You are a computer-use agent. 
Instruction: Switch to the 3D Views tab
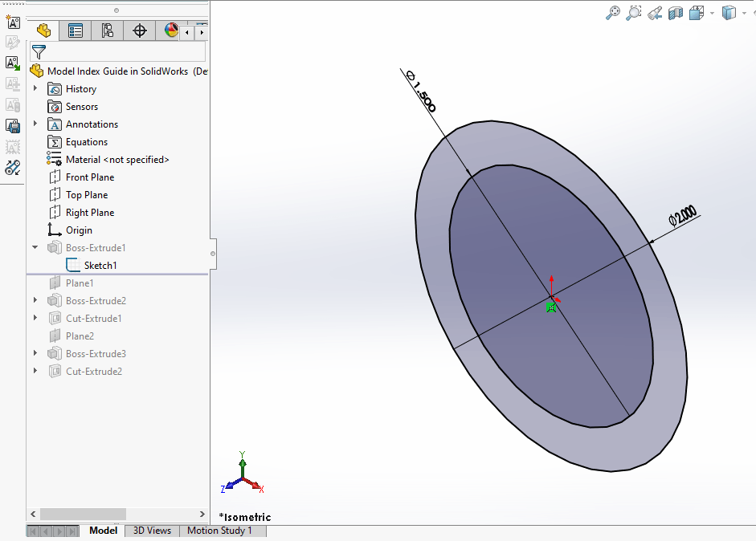point(151,531)
